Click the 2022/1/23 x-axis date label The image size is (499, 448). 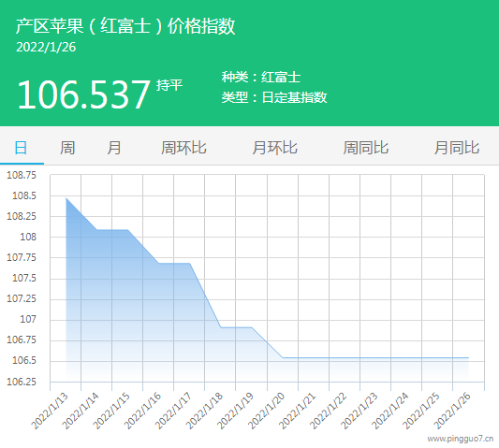pos(360,411)
